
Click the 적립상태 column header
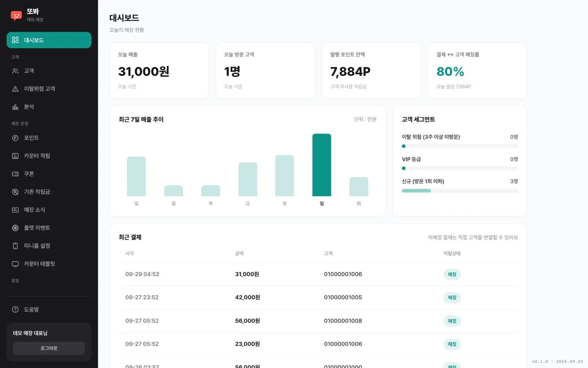point(452,253)
